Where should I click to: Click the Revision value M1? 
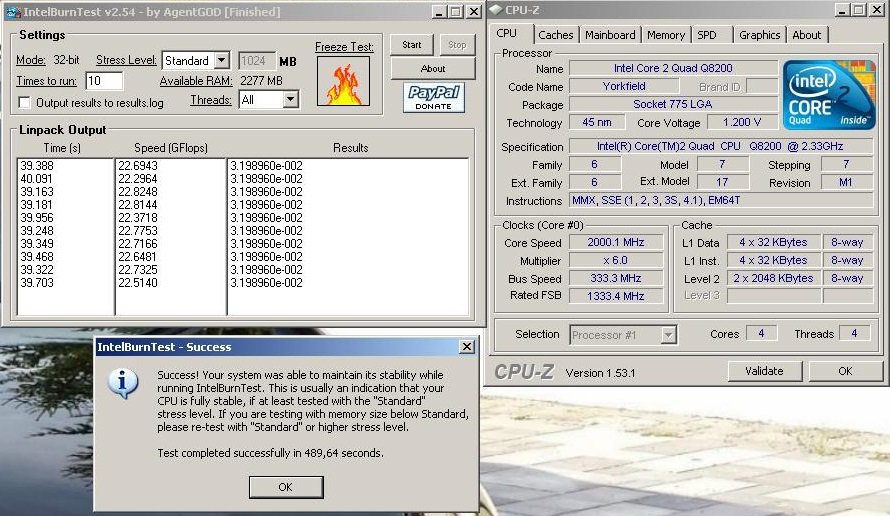click(x=846, y=183)
